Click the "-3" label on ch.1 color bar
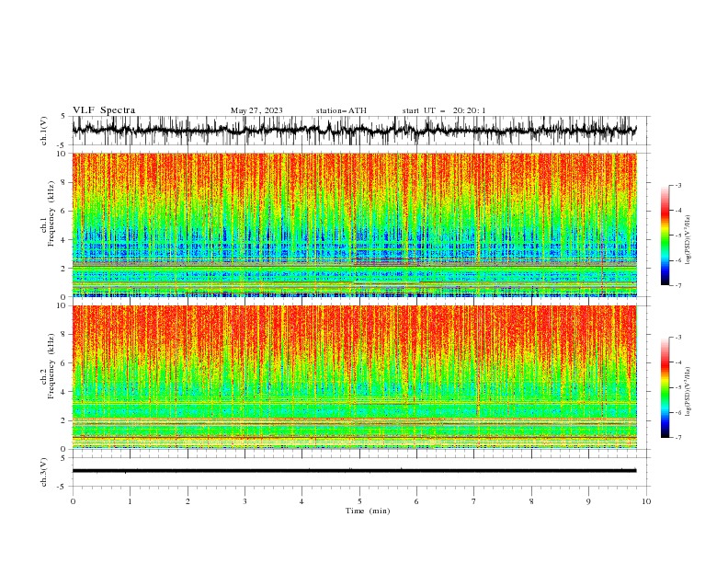The height and width of the screenshot is (563, 728). 677,185
